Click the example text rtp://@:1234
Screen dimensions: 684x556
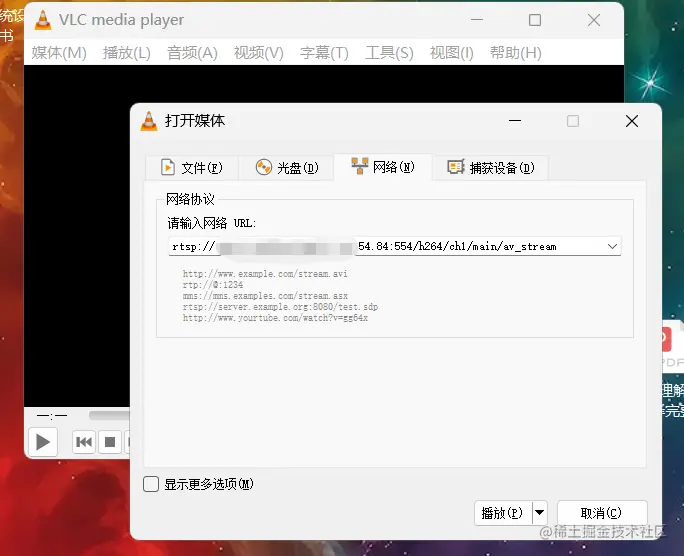pos(212,285)
